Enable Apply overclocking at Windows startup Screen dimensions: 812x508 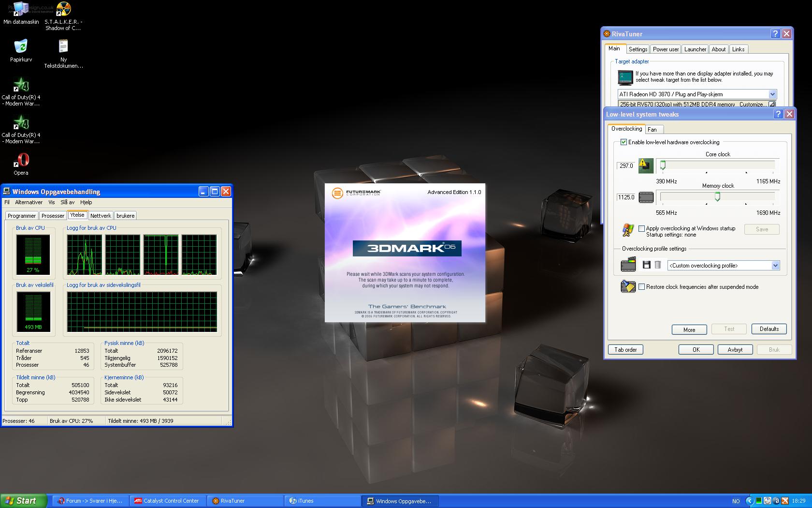[641, 228]
